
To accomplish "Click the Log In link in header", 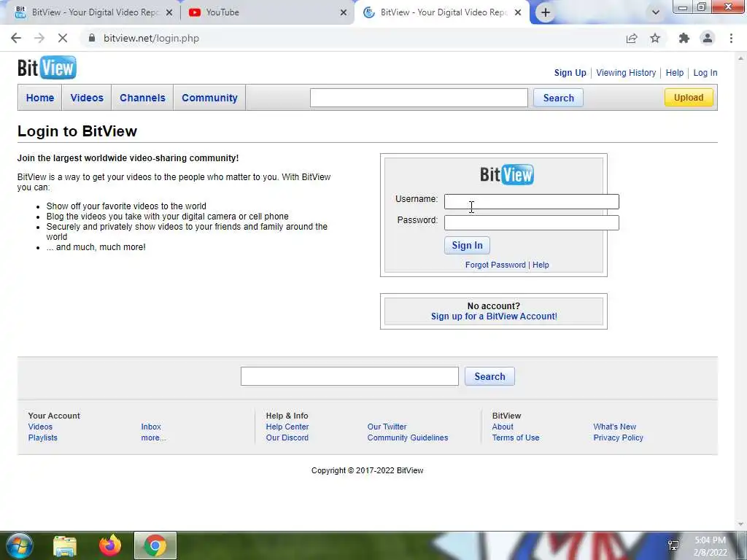I will (x=705, y=73).
